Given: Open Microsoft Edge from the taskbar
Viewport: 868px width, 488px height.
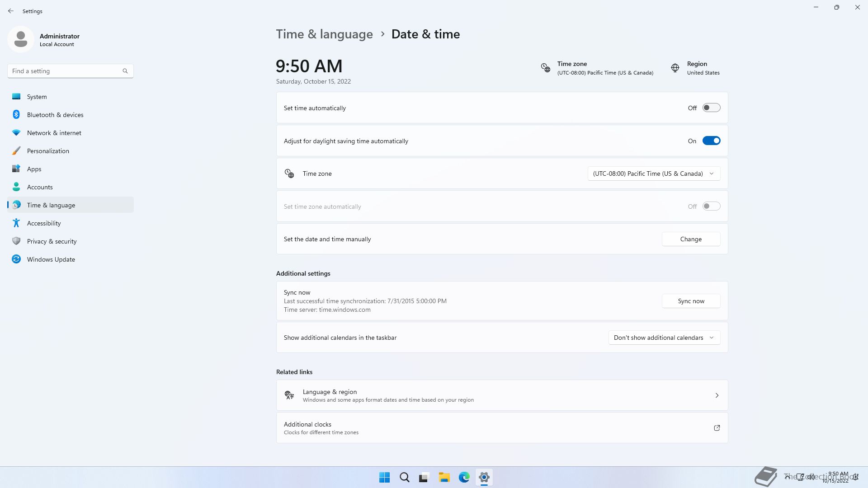Looking at the screenshot, I should pos(464,477).
